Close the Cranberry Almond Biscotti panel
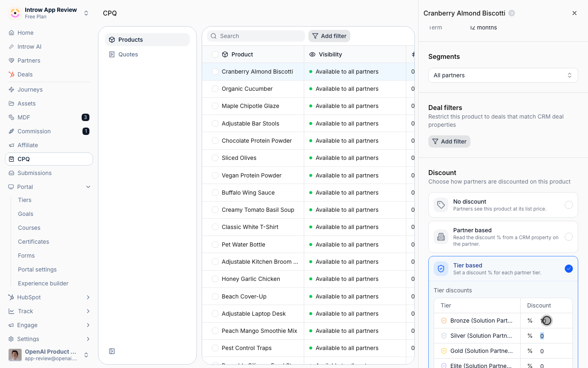The width and height of the screenshot is (588, 368). point(575,13)
